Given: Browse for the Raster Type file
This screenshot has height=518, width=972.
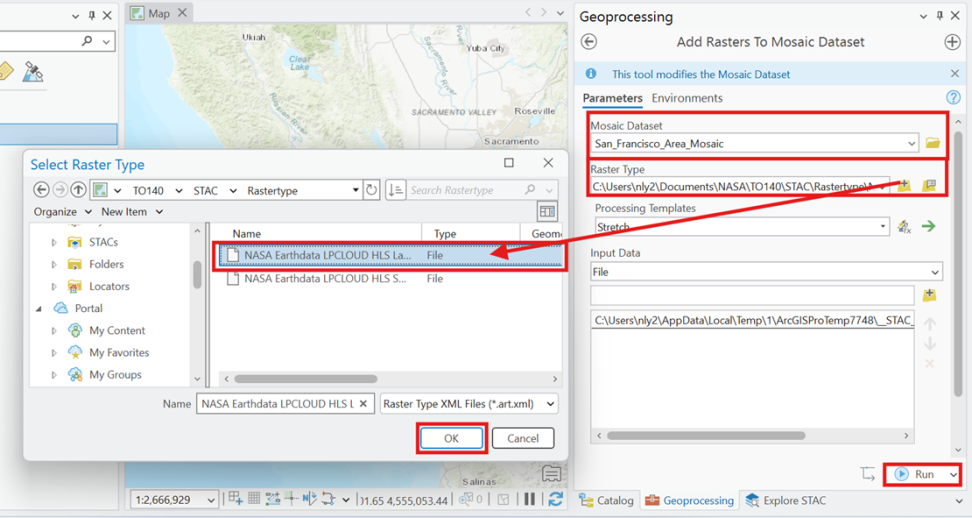Looking at the screenshot, I should [904, 185].
